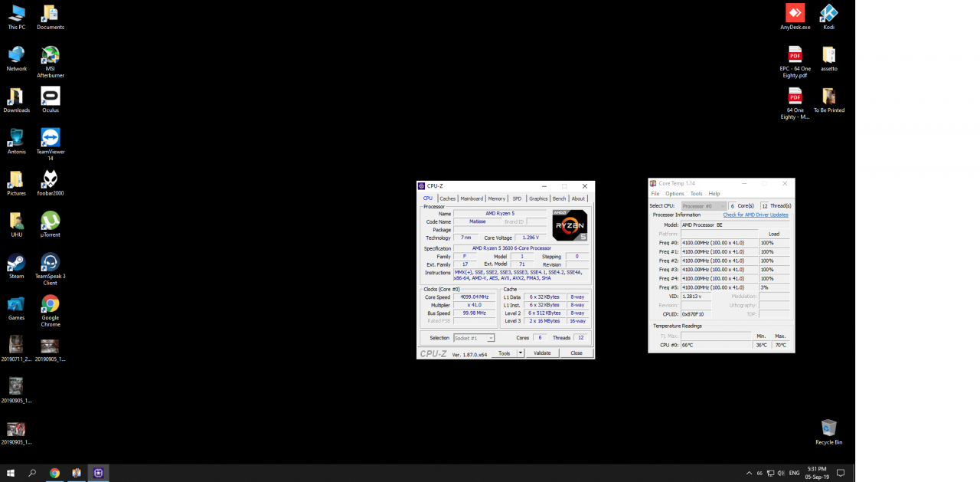Viewport: 980px width, 482px height.
Task: Switch to the Graphics tab in CPU-Z
Action: 538,198
